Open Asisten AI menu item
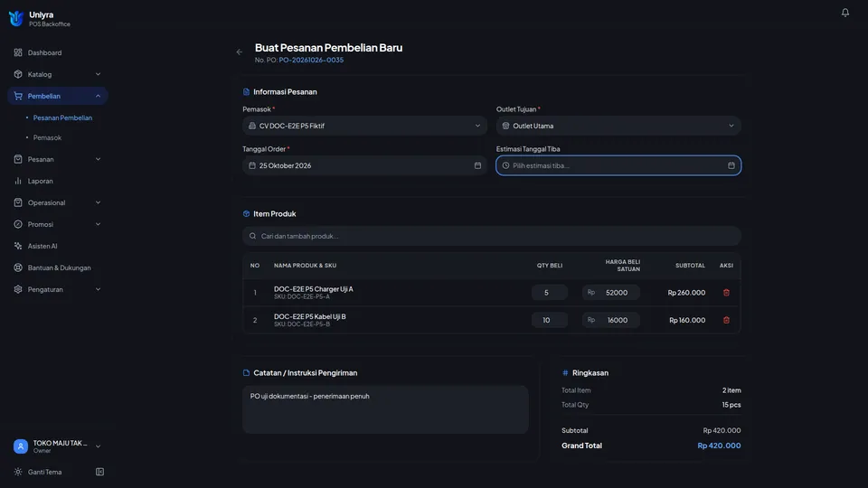 [x=58, y=246]
